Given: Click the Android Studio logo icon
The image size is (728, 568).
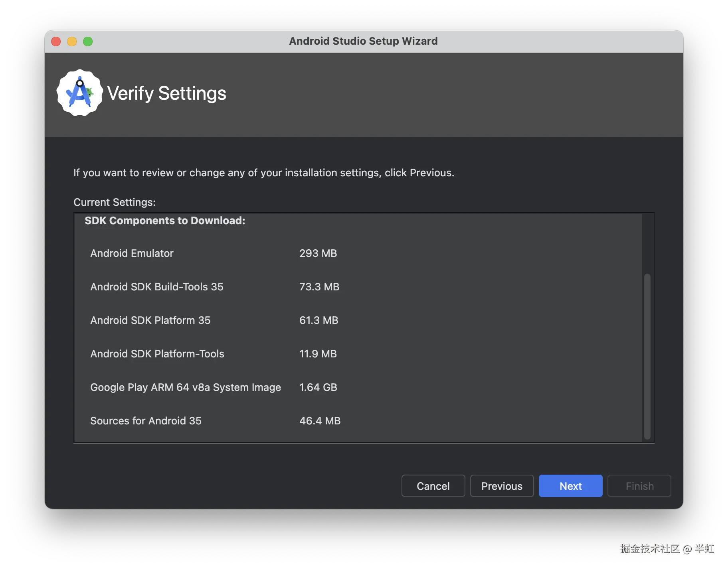Looking at the screenshot, I should click(x=80, y=93).
